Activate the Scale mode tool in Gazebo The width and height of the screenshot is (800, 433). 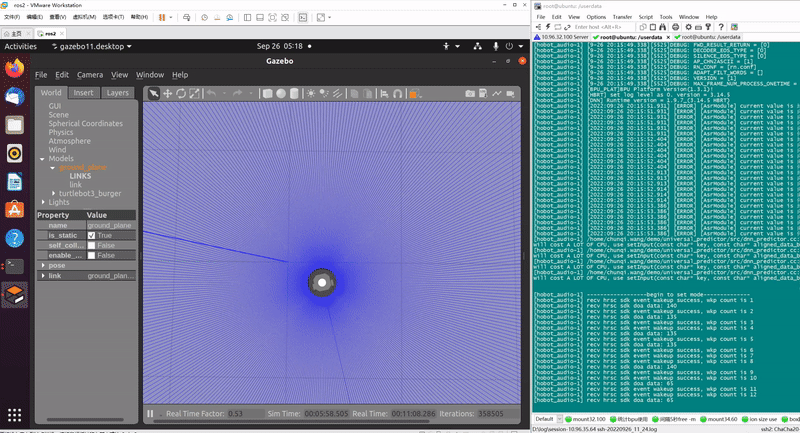(194, 93)
